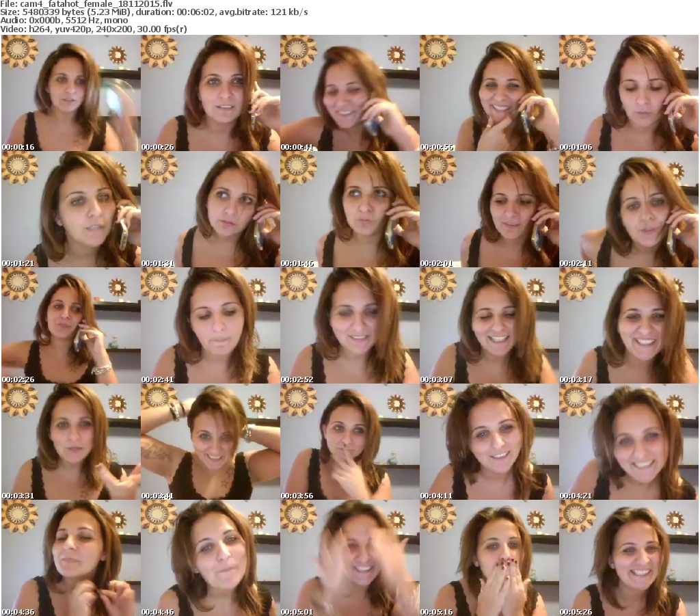The width and height of the screenshot is (700, 616).
Task: Pick the 00:02:41 preview frame
Action: pos(211,325)
